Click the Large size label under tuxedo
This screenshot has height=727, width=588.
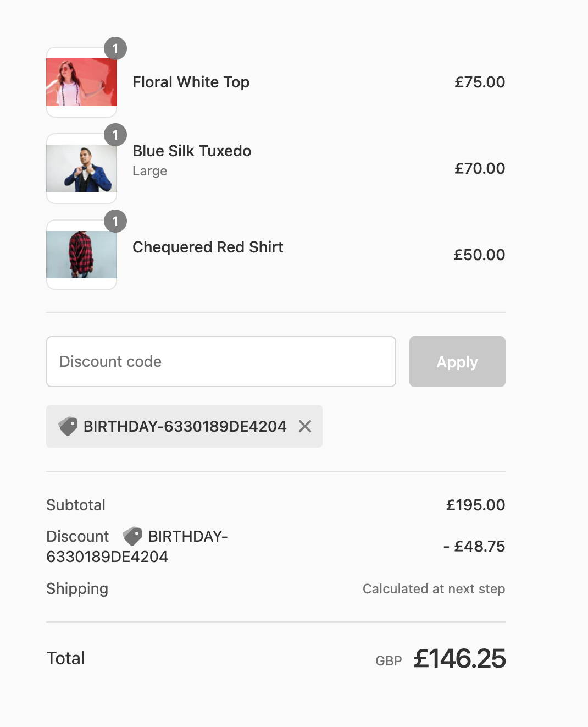click(x=149, y=171)
